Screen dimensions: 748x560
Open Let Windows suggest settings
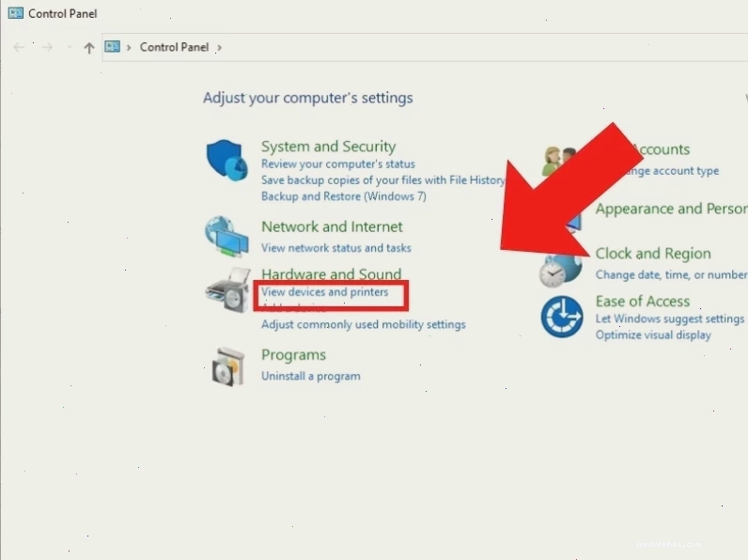click(x=670, y=319)
